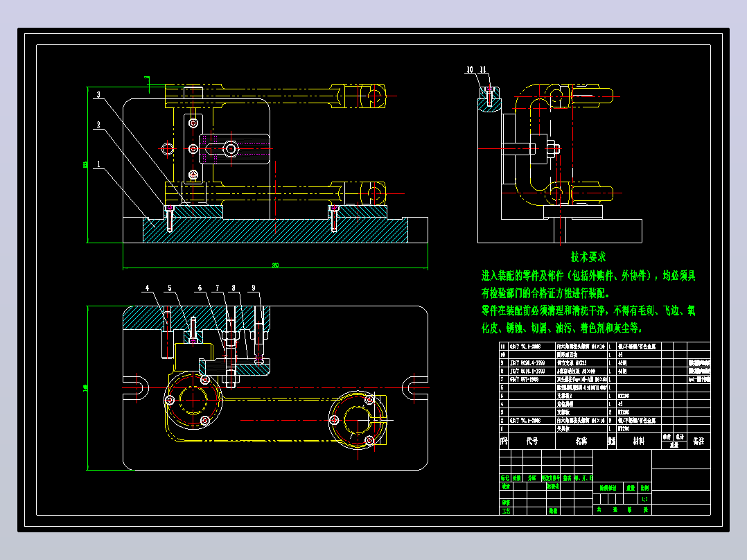The height and width of the screenshot is (560, 747).
Task: Select the left U-shaped slot on top view base
Action: click(x=137, y=387)
